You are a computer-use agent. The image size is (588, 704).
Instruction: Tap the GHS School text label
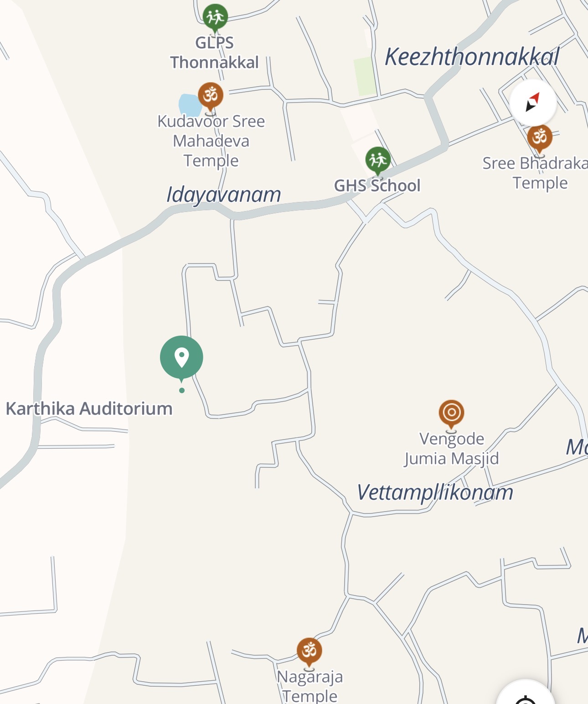(377, 186)
